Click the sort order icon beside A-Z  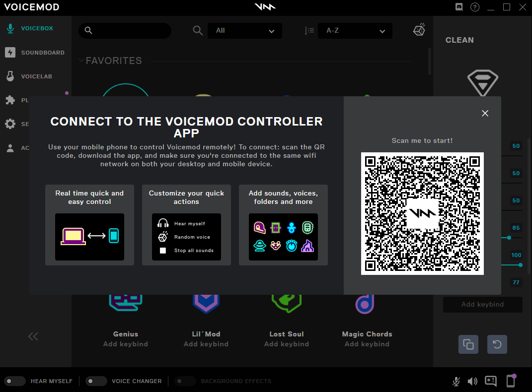(309, 30)
